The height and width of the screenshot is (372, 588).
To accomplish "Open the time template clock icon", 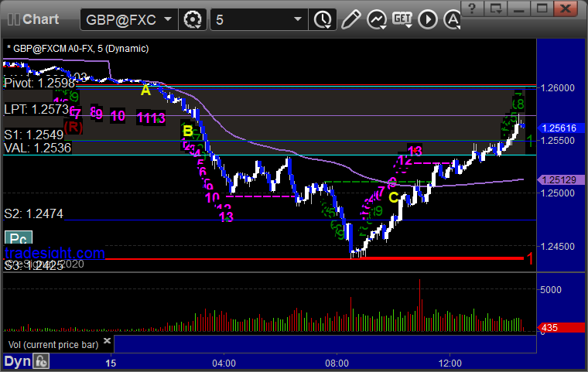I will (323, 19).
